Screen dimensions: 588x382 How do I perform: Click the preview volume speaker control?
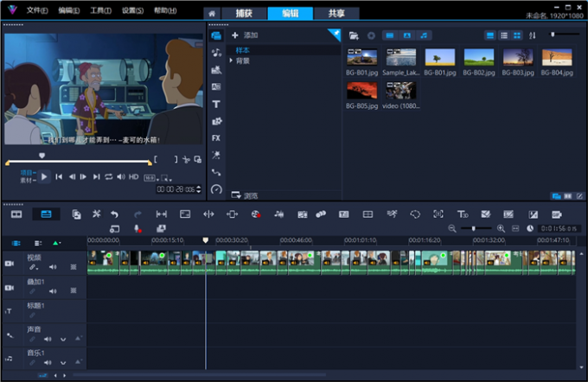point(121,176)
